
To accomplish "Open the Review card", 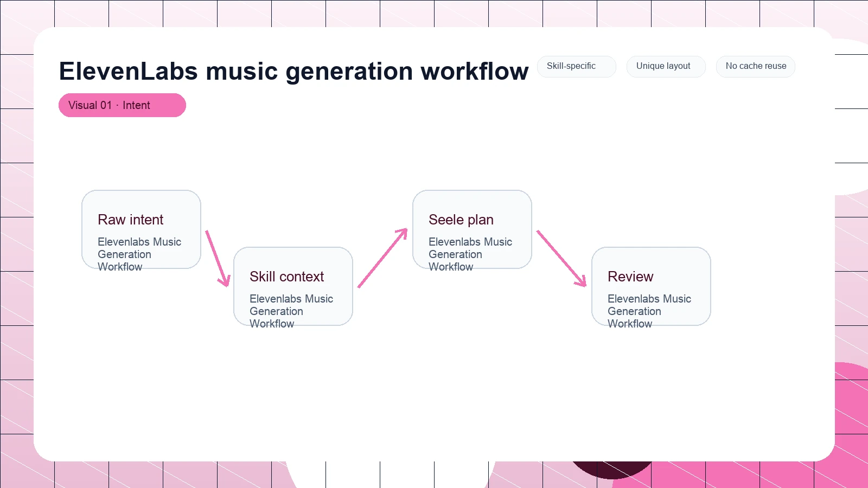I will coord(652,286).
